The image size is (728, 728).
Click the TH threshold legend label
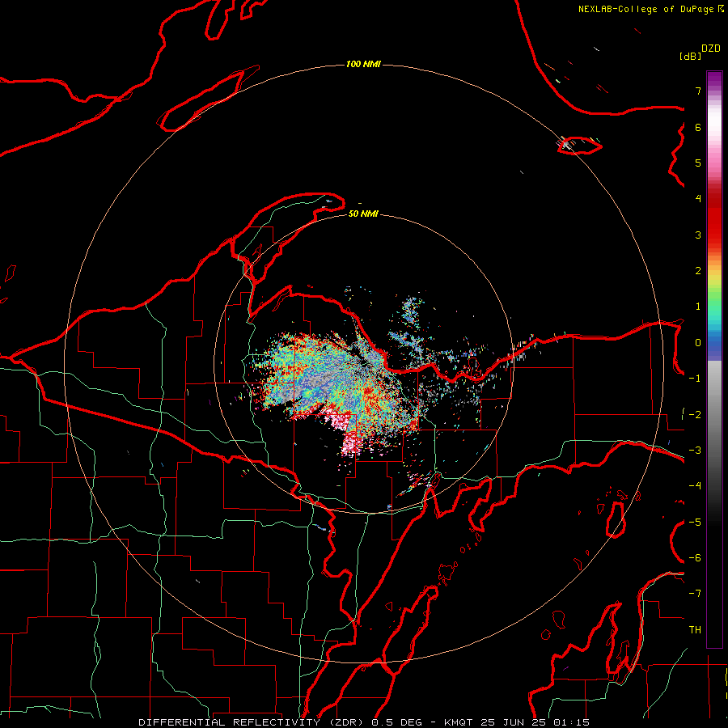695,630
